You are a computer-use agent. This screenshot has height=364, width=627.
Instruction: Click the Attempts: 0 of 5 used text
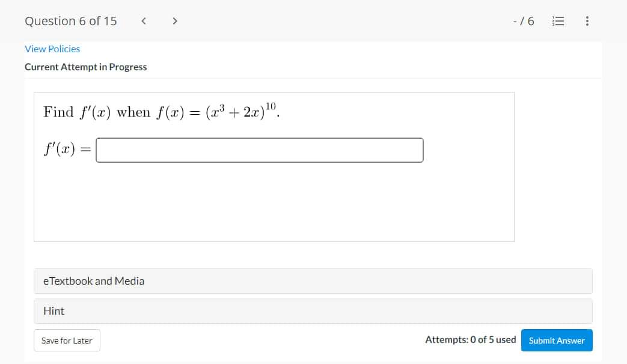tap(471, 339)
